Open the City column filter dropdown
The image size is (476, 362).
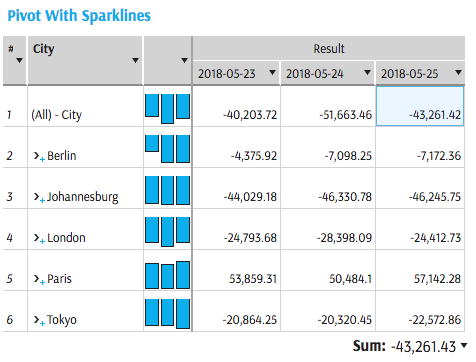(x=135, y=60)
